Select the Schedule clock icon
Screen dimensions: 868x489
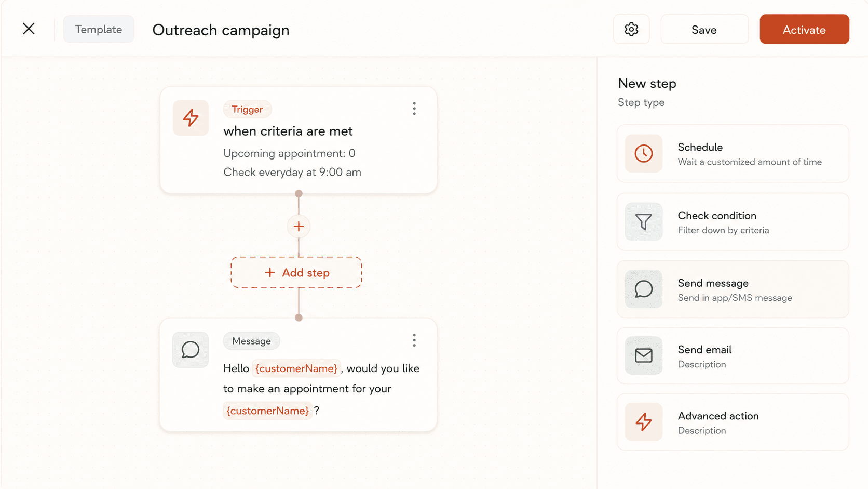click(x=644, y=154)
